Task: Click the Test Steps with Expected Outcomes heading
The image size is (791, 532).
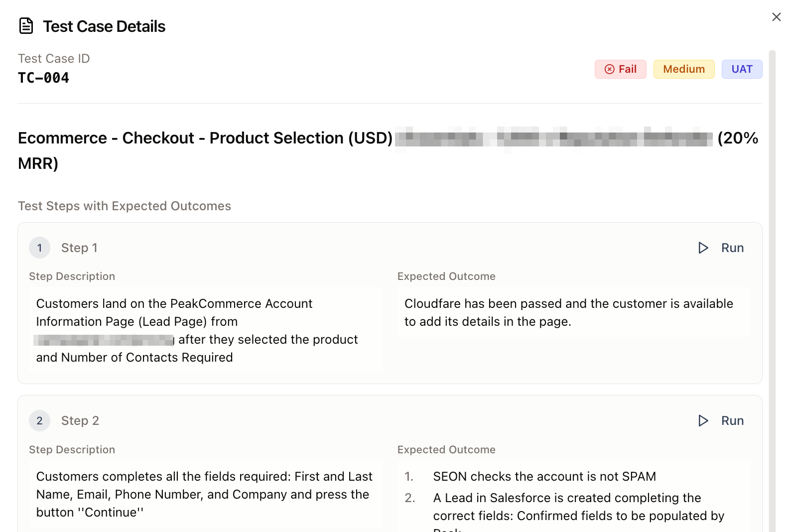Action: [x=125, y=206]
